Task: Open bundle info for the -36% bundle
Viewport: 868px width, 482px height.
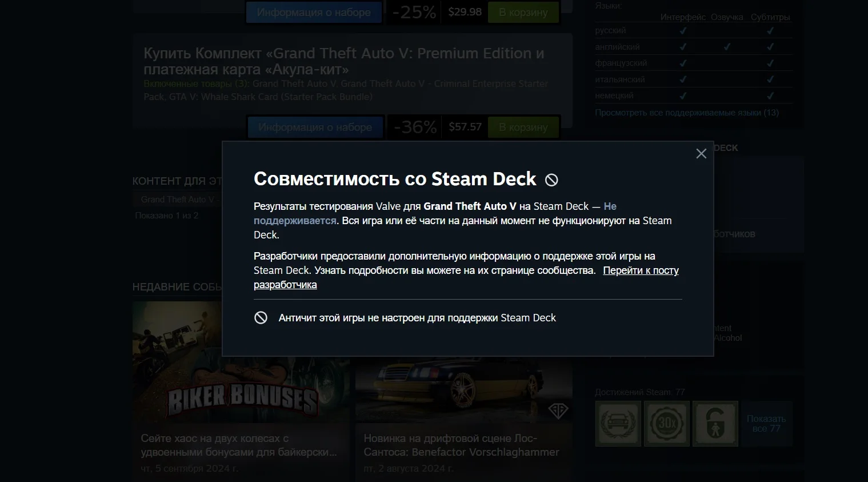Action: click(x=315, y=127)
